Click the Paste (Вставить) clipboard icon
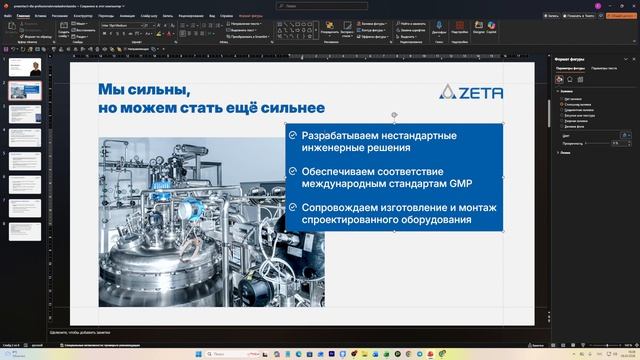Viewport: 640px width, 360px height. (x=12, y=27)
